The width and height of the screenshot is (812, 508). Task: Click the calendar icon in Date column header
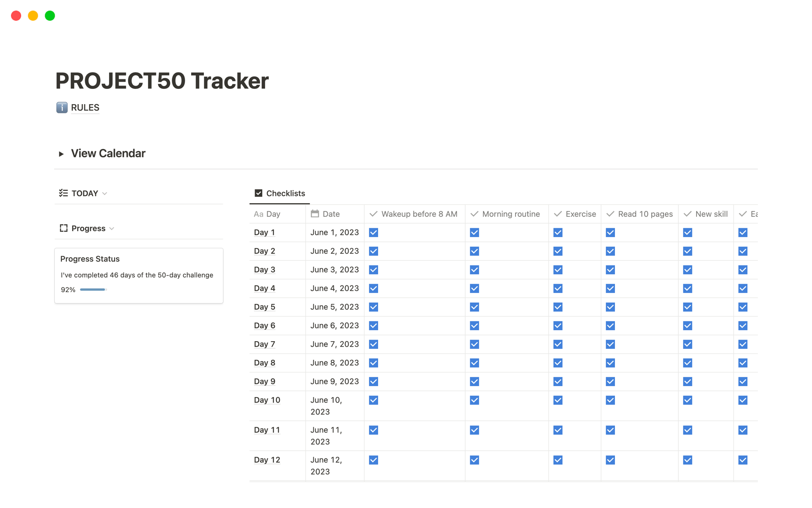point(315,214)
